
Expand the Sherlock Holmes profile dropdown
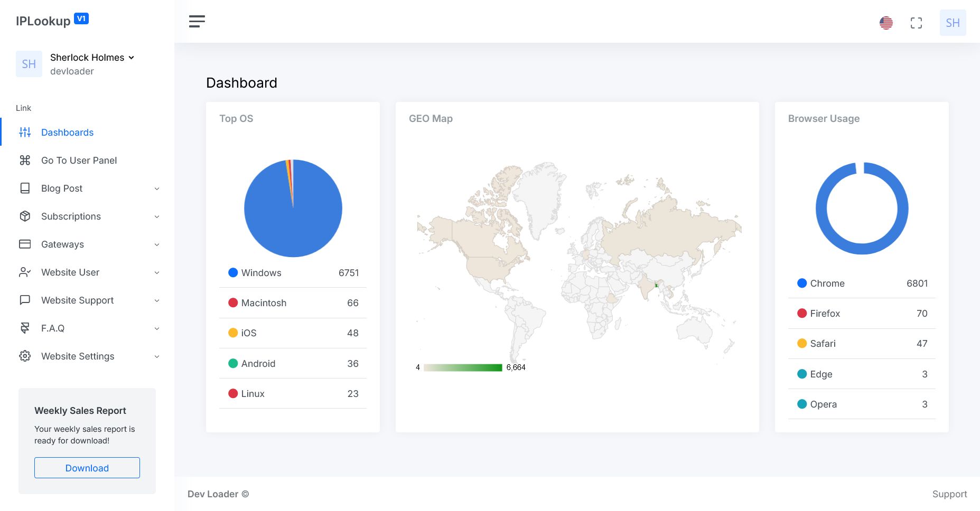click(x=131, y=58)
